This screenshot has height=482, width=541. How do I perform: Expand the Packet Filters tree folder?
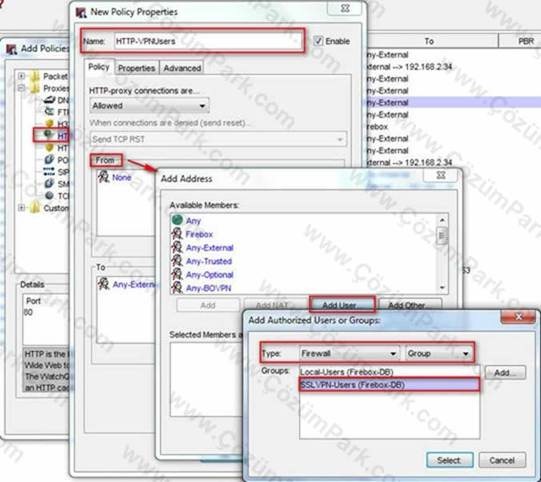tap(21, 76)
